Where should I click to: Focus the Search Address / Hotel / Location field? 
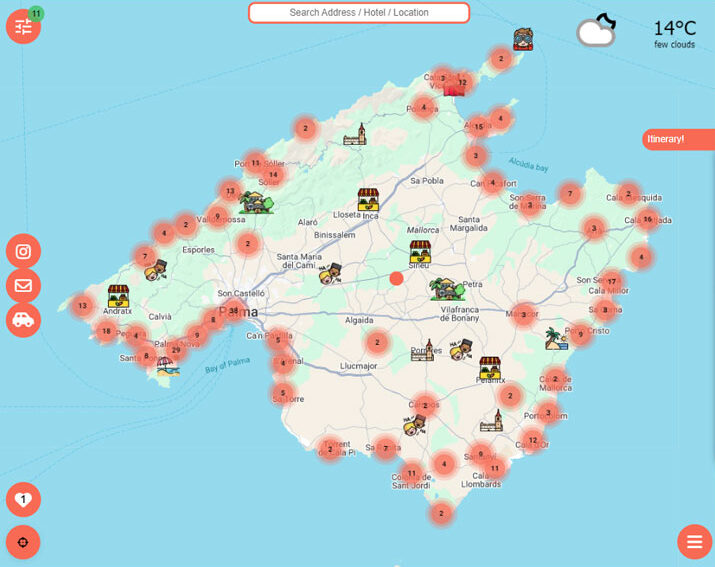[359, 13]
